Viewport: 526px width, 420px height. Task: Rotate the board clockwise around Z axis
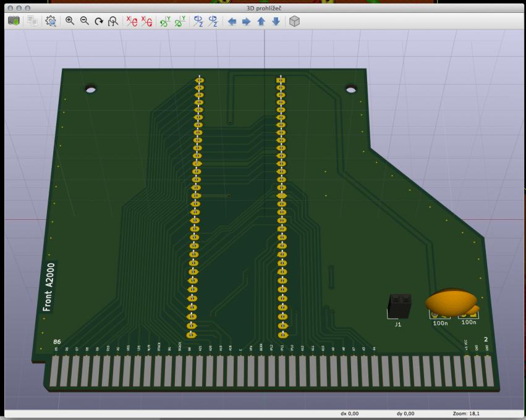click(x=198, y=21)
